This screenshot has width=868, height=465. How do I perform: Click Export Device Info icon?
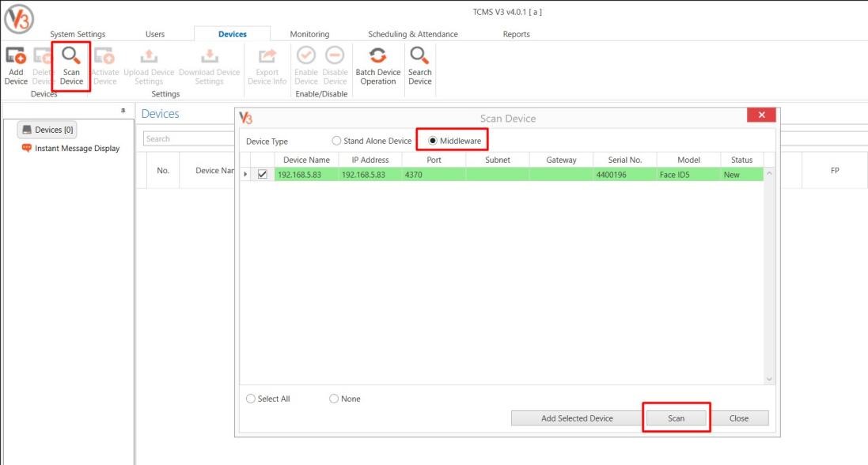(x=267, y=66)
